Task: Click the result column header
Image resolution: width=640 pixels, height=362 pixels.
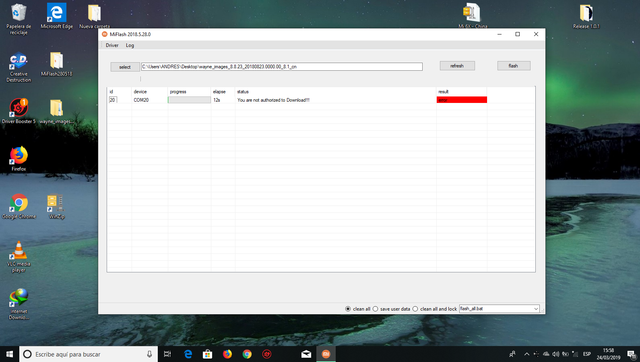Action: pos(443,92)
